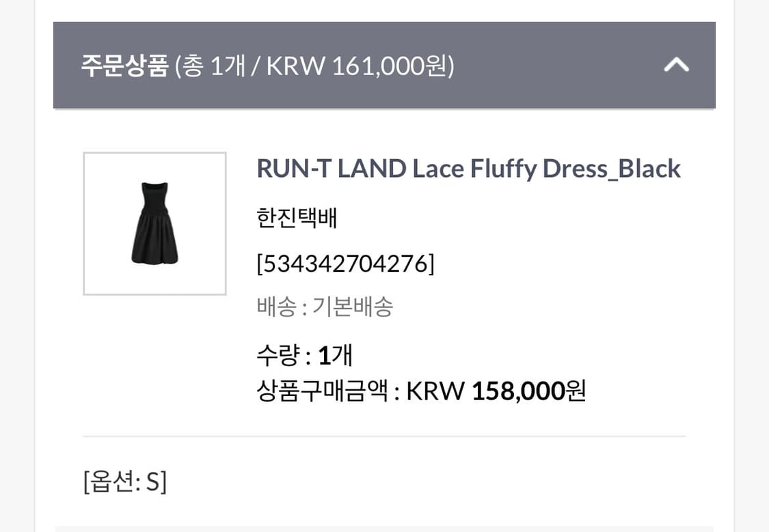Image resolution: width=769 pixels, height=532 pixels.
Task: Open the product thumbnail of the black dress
Action: point(154,223)
